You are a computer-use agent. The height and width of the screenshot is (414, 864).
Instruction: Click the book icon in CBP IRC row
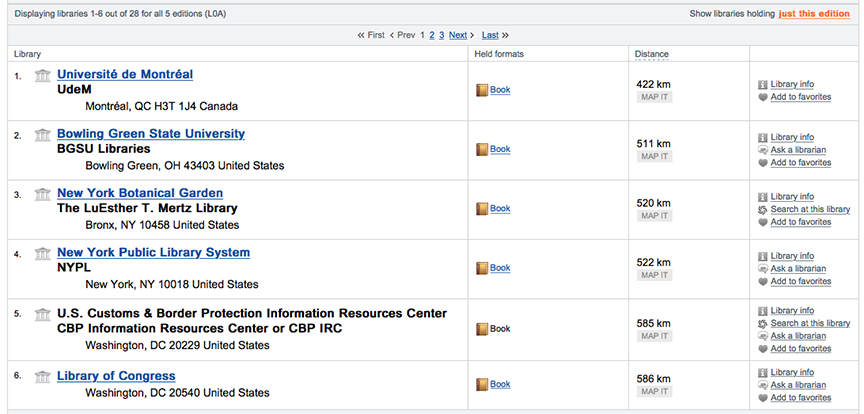coord(482,329)
